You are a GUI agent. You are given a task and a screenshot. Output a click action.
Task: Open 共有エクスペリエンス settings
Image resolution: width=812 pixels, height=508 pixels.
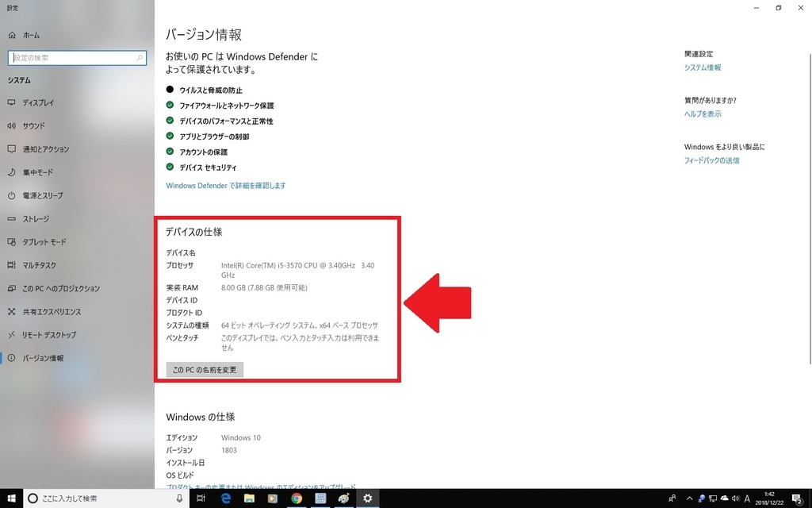tap(52, 311)
